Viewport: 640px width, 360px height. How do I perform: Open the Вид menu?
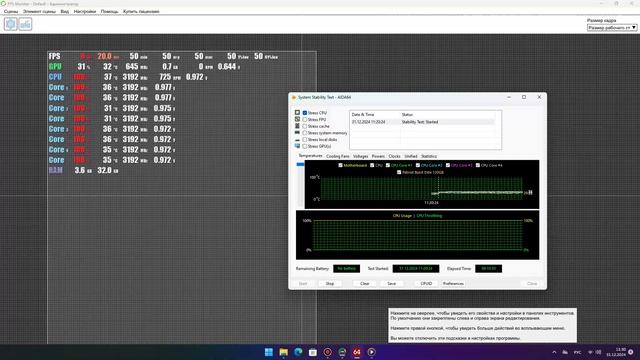(64, 11)
